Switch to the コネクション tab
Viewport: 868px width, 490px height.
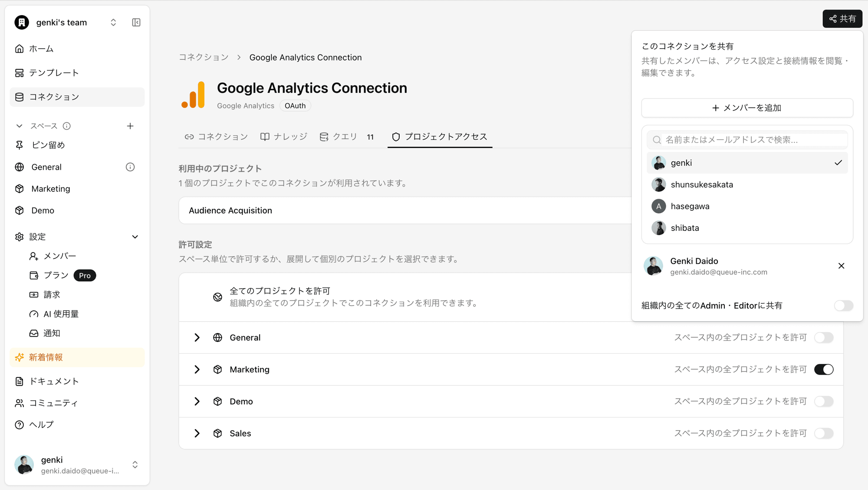tap(216, 137)
